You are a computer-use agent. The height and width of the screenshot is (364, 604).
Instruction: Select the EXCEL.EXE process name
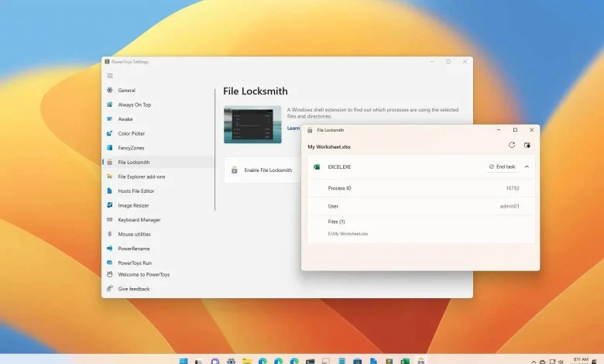coord(339,167)
